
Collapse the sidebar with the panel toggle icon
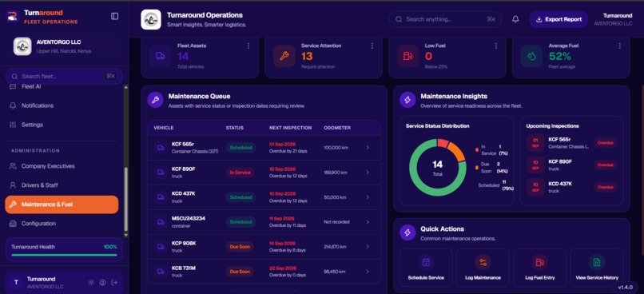[x=114, y=16]
